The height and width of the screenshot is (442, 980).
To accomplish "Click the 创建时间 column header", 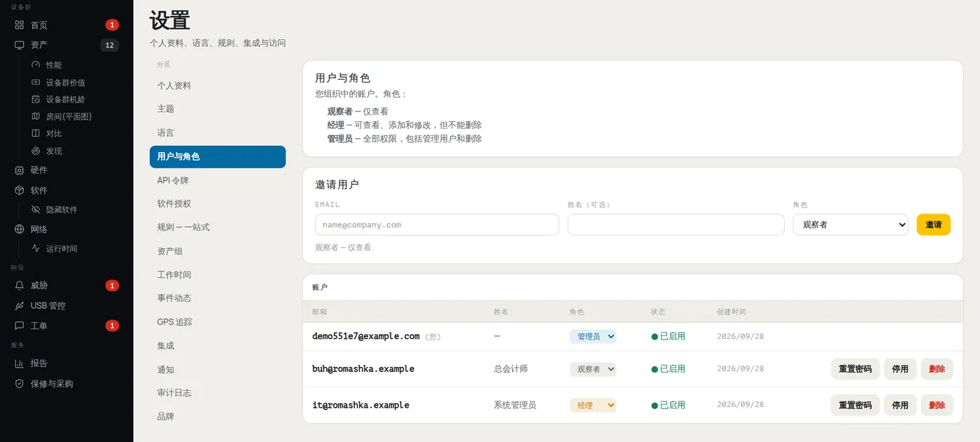I will pyautogui.click(x=731, y=312).
